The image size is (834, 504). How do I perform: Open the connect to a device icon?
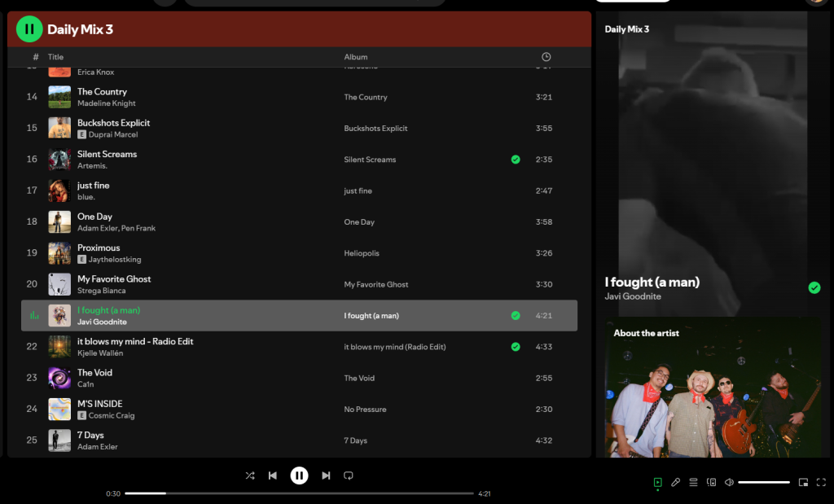point(711,482)
